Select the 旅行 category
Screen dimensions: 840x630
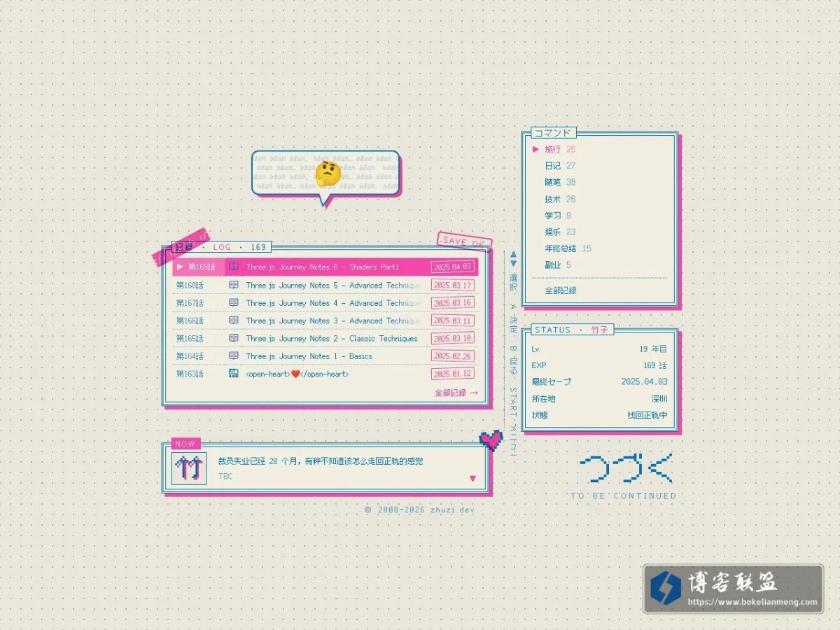click(x=560, y=149)
